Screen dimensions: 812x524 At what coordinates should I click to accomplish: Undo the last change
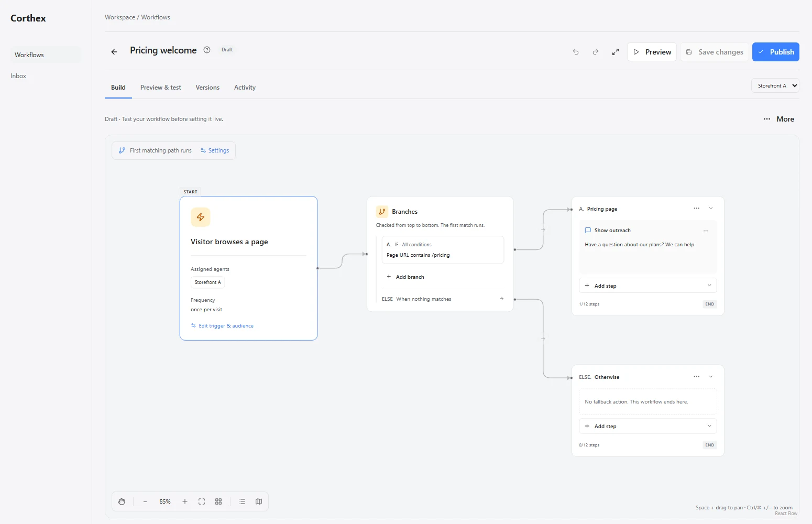coord(576,52)
